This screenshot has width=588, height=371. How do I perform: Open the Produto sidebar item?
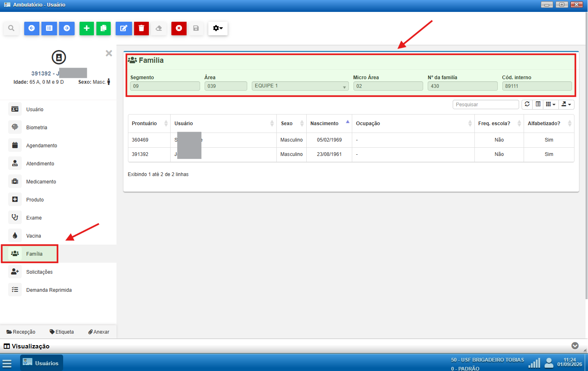[58, 200]
